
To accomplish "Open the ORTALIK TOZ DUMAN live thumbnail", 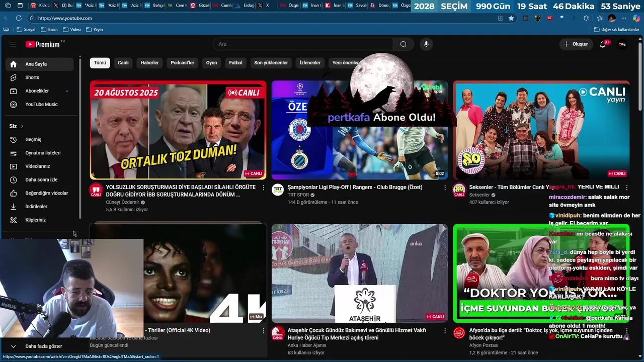I will [x=178, y=130].
